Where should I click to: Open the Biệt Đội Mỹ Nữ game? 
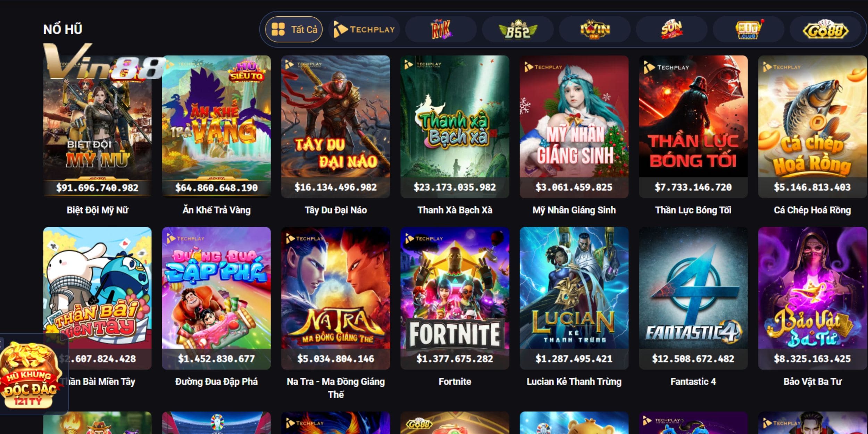[x=97, y=127]
